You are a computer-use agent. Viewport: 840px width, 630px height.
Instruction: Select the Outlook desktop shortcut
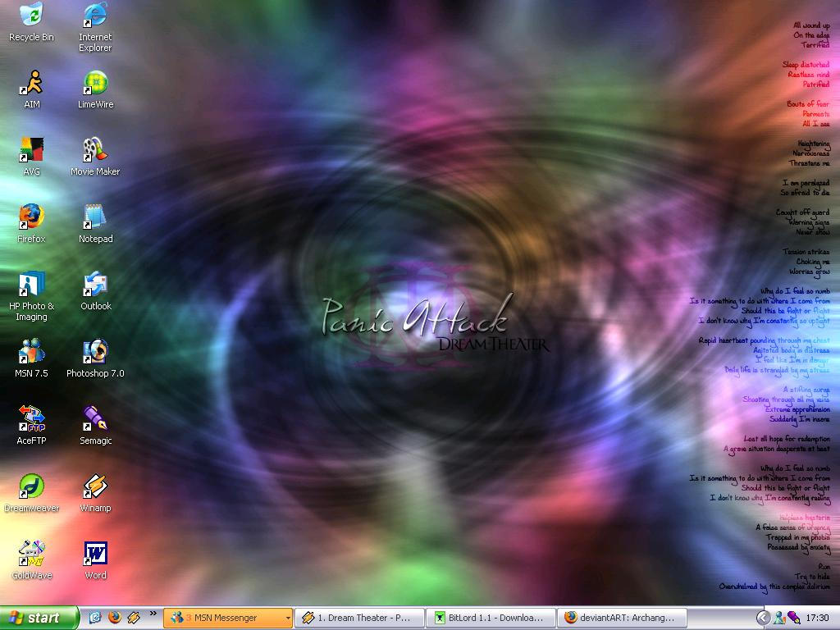tap(95, 291)
